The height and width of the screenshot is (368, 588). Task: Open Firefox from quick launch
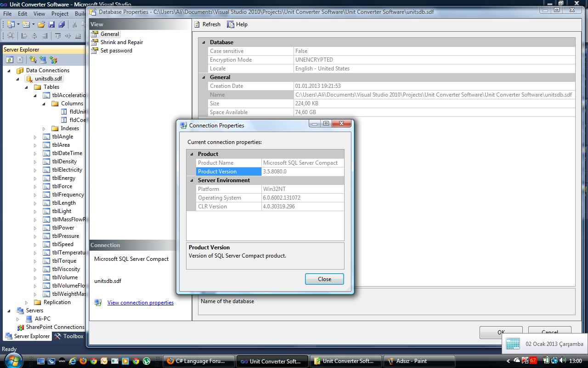click(x=83, y=361)
